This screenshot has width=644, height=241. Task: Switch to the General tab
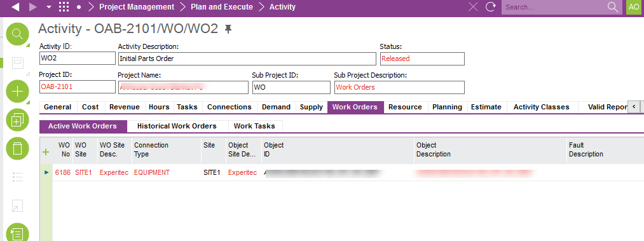pyautogui.click(x=57, y=107)
